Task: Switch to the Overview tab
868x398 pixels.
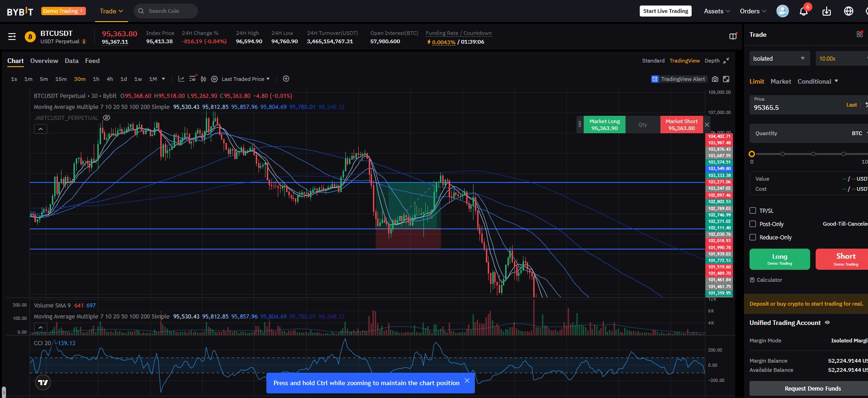Action: tap(44, 61)
